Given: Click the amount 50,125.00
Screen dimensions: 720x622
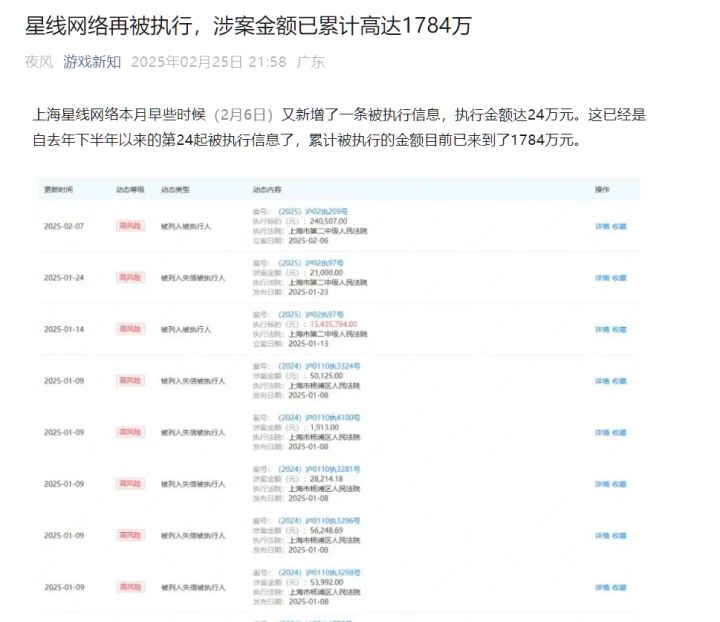Looking at the screenshot, I should [x=326, y=375].
